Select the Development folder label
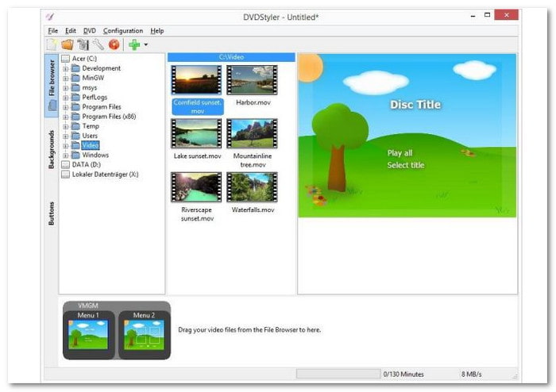This screenshot has height=392, width=556. coord(101,68)
